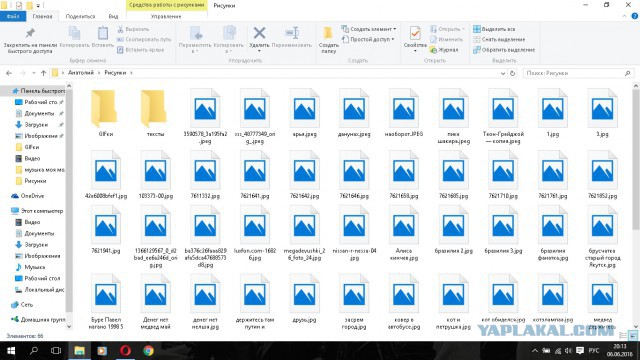Select Этот компьютер in the navigation pane

pos(37,211)
